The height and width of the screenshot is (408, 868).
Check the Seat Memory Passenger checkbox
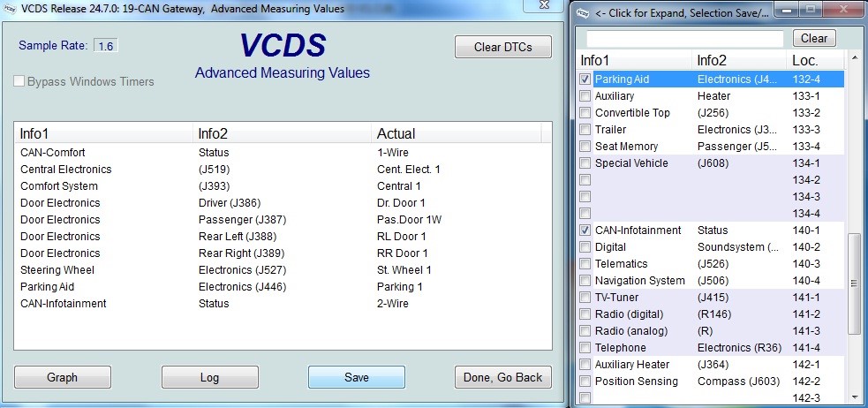point(585,146)
